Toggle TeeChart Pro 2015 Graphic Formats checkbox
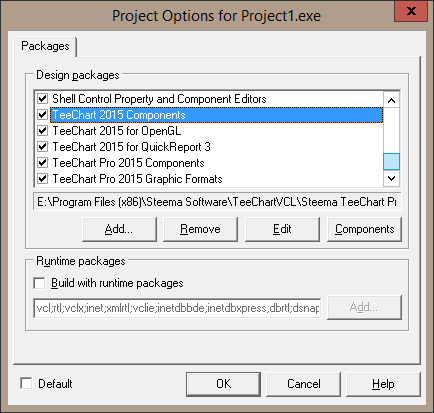The image size is (434, 413). coord(42,179)
